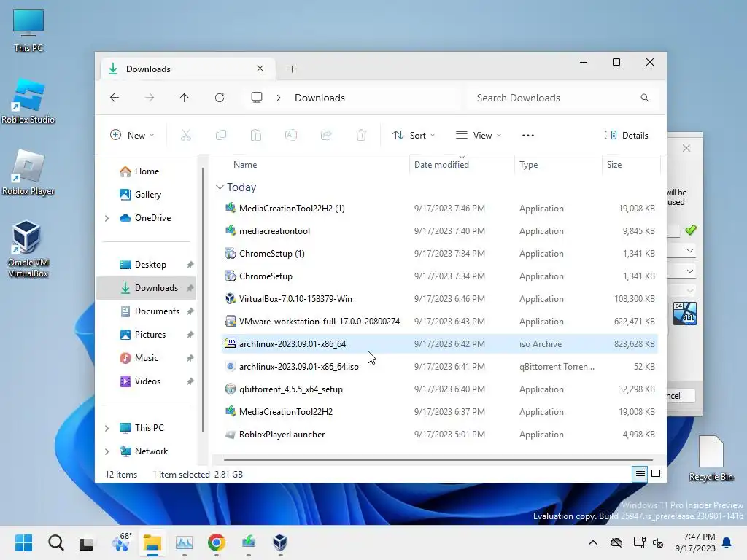The image size is (747, 560).
Task: Open notification bell in tray
Action: [x=727, y=542]
